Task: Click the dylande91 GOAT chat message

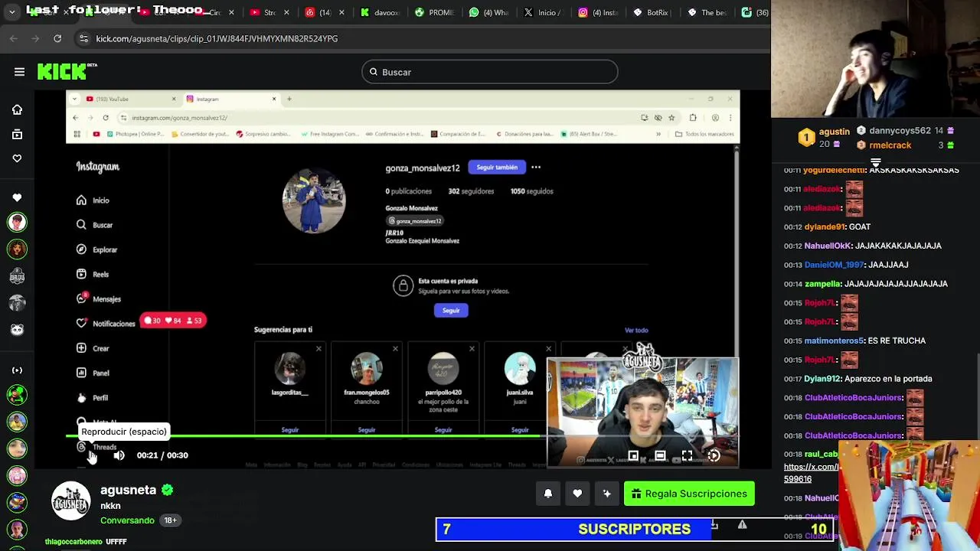Action: pyautogui.click(x=827, y=227)
